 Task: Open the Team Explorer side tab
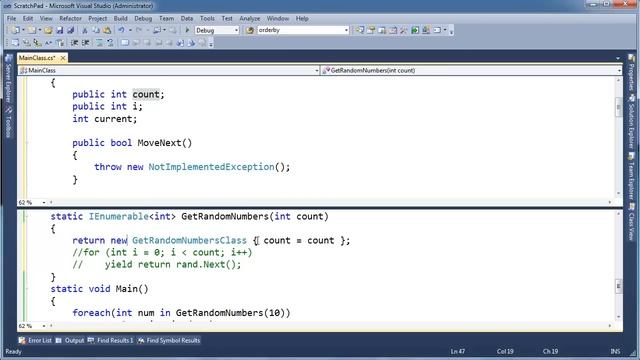tap(631, 176)
